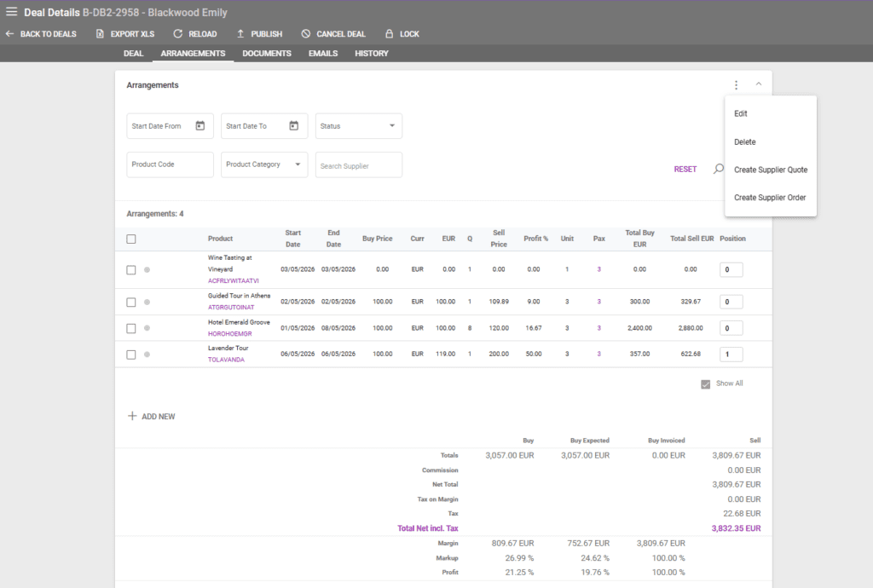Click the Cancel Deal icon
This screenshot has width=873, height=588.
point(305,34)
